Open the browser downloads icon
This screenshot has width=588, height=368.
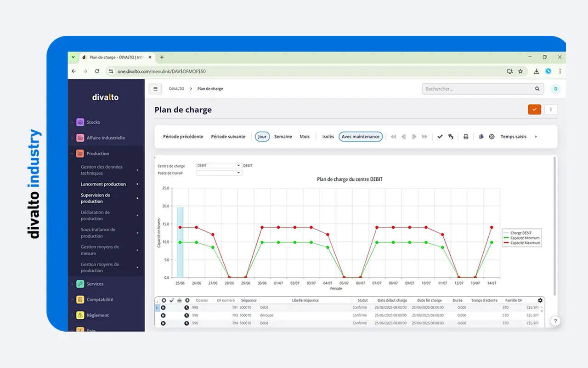[x=536, y=71]
